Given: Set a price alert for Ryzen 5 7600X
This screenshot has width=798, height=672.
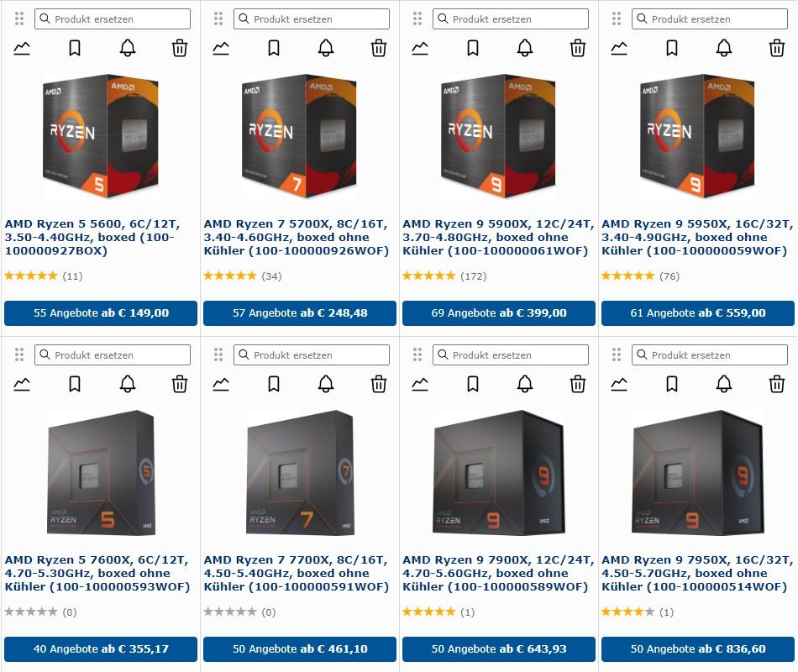Looking at the screenshot, I should tap(127, 384).
